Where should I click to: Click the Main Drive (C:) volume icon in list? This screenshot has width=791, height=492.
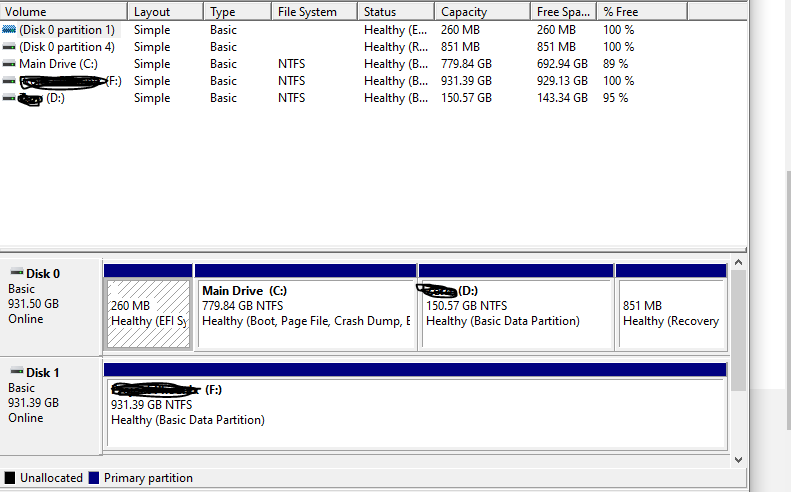9,64
